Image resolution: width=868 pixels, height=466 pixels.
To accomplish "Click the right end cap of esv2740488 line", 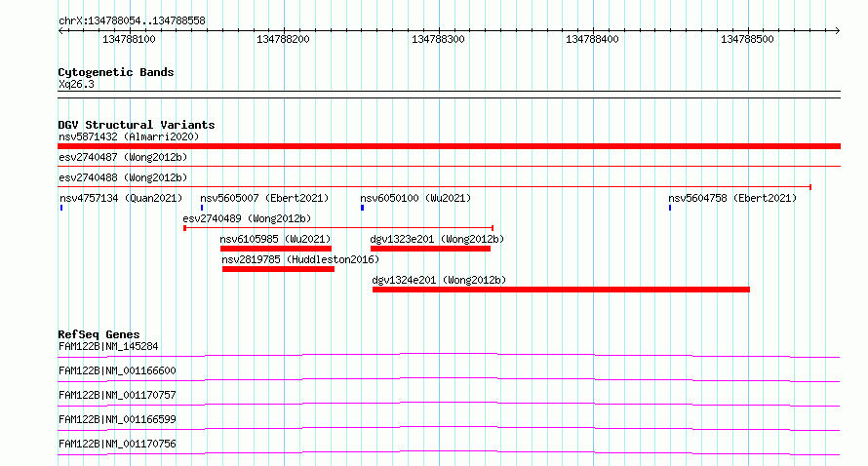I will pyautogui.click(x=810, y=187).
